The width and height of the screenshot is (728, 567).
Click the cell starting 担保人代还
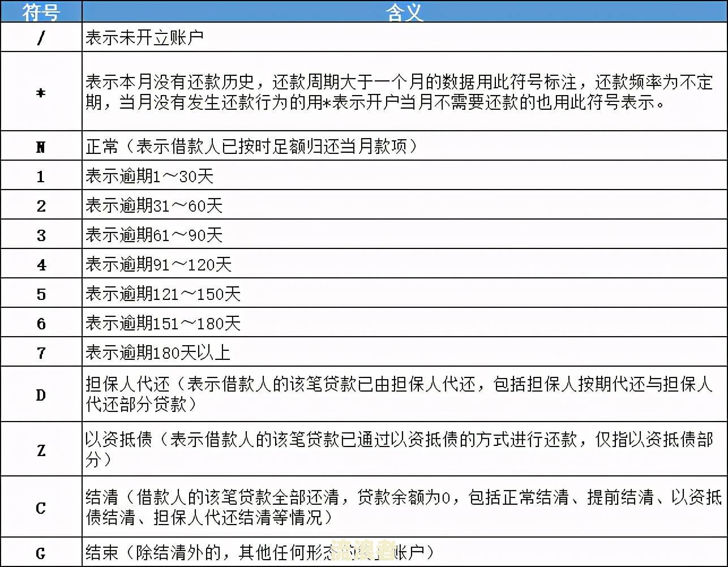(x=405, y=394)
